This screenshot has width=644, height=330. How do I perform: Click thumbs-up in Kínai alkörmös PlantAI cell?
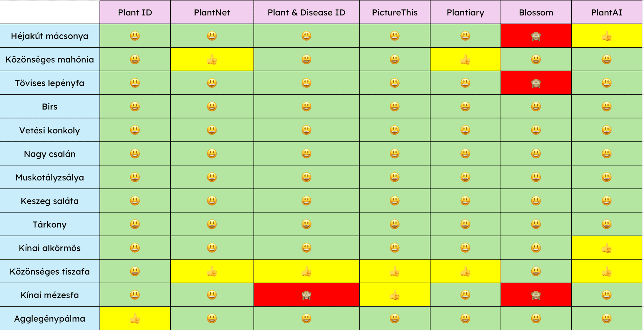coord(606,248)
